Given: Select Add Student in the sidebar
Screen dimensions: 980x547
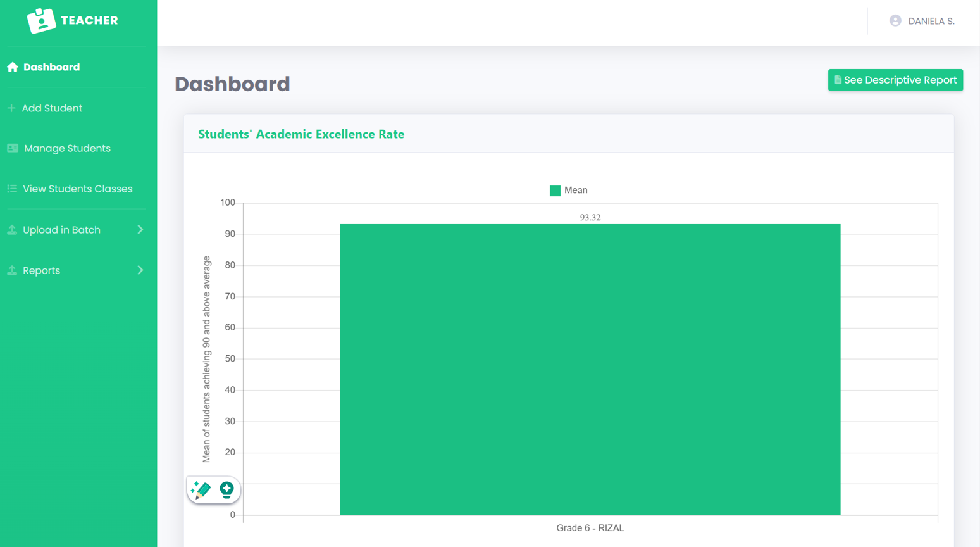Looking at the screenshot, I should [52, 108].
